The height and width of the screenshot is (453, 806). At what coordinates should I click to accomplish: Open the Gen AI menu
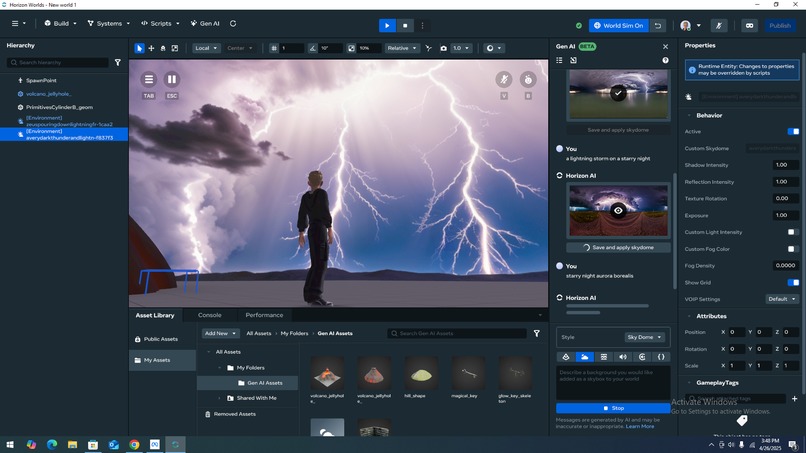[205, 24]
